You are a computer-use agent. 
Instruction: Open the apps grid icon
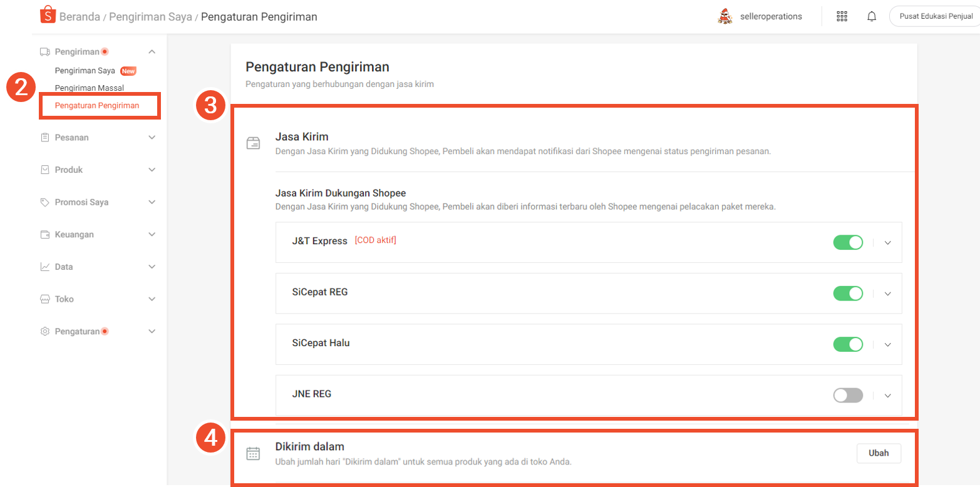tap(842, 16)
